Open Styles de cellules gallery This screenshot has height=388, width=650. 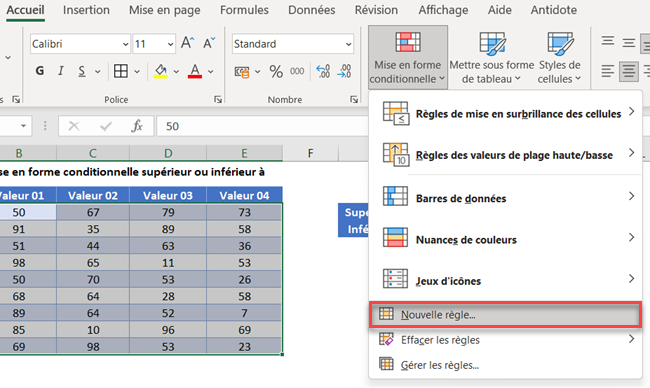point(559,57)
